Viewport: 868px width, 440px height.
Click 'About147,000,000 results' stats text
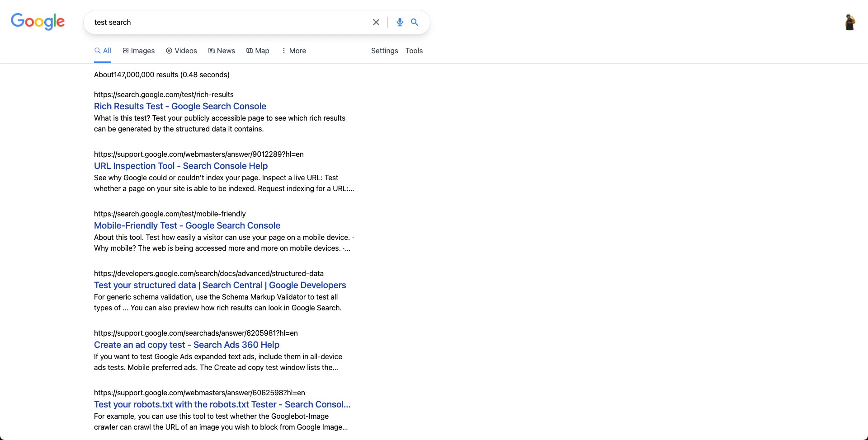pyautogui.click(x=162, y=75)
